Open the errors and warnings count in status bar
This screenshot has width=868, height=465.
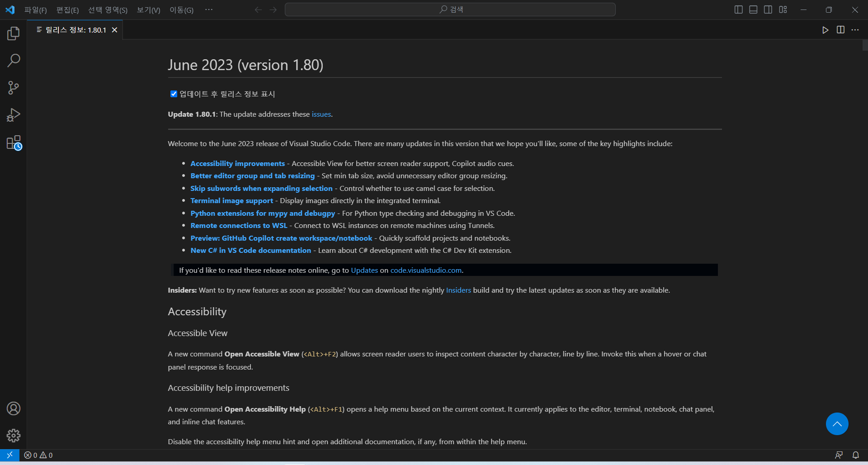(38, 455)
